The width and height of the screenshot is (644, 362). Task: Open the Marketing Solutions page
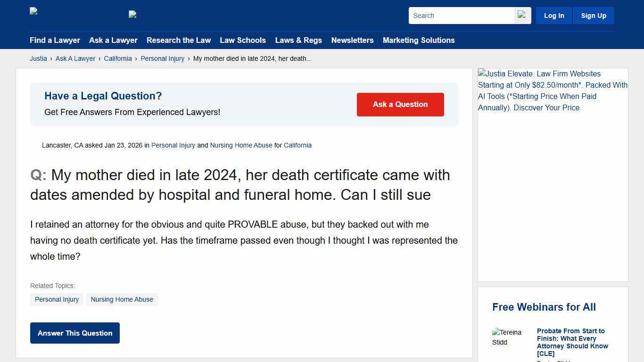(x=419, y=40)
